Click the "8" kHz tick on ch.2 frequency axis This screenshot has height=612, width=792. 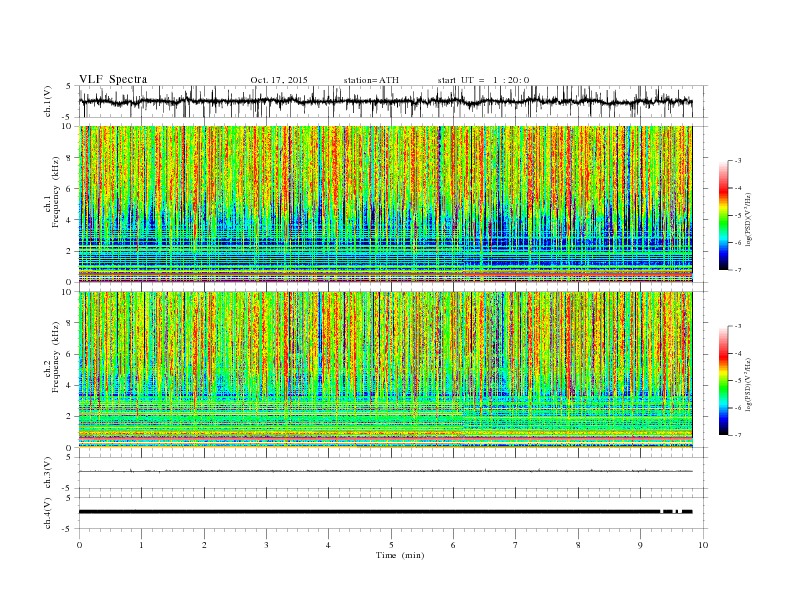pos(69,323)
